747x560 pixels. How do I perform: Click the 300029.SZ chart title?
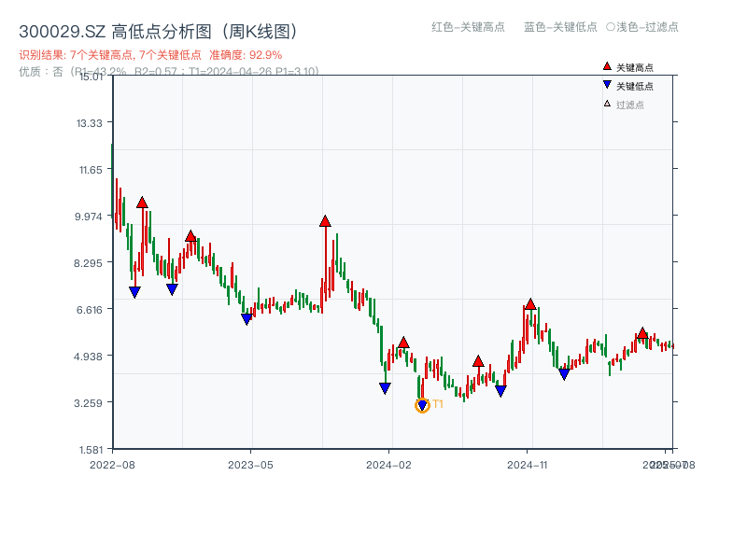tap(159, 32)
